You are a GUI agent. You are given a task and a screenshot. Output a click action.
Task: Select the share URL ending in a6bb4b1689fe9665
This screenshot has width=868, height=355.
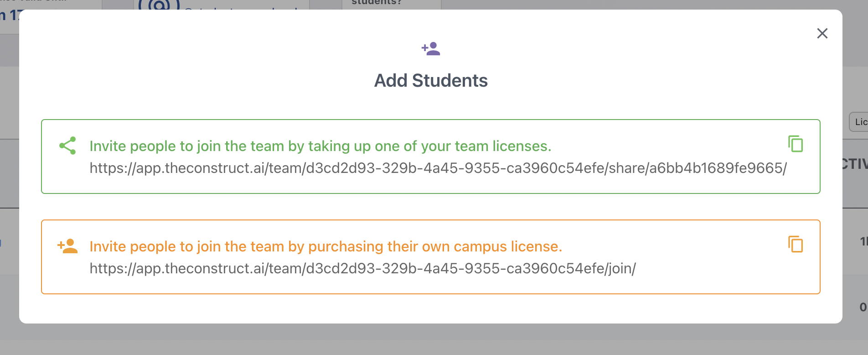(x=438, y=168)
